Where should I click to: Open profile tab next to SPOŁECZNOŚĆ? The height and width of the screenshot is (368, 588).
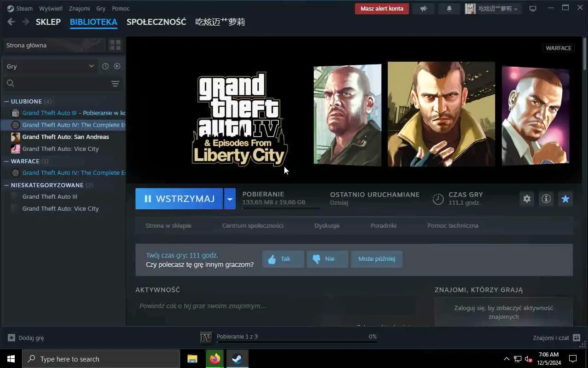click(x=220, y=22)
